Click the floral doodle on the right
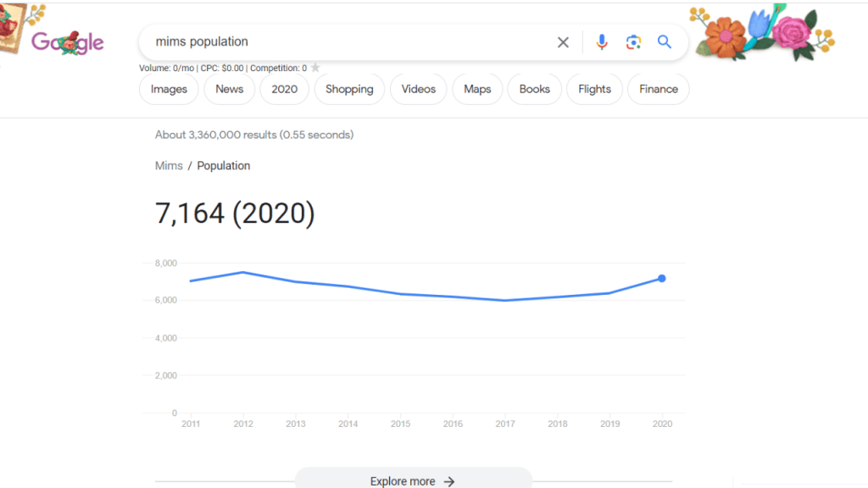The image size is (868, 488). click(x=763, y=34)
